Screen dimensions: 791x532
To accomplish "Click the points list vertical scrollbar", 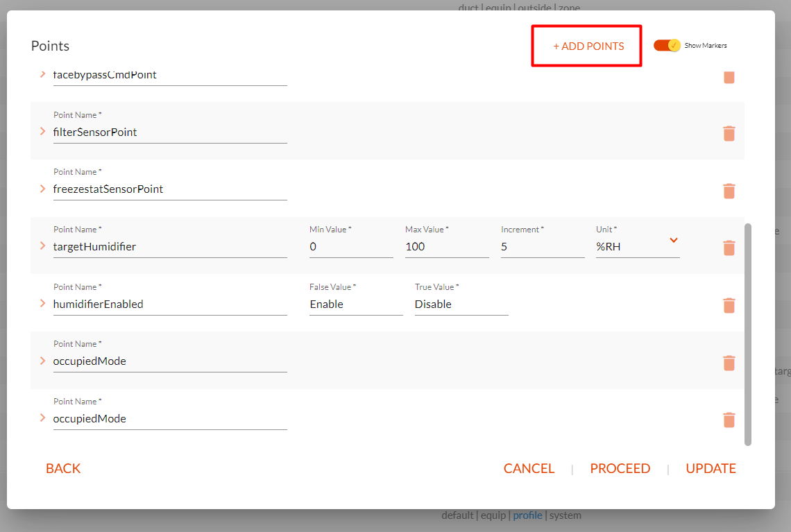I will tap(747, 334).
